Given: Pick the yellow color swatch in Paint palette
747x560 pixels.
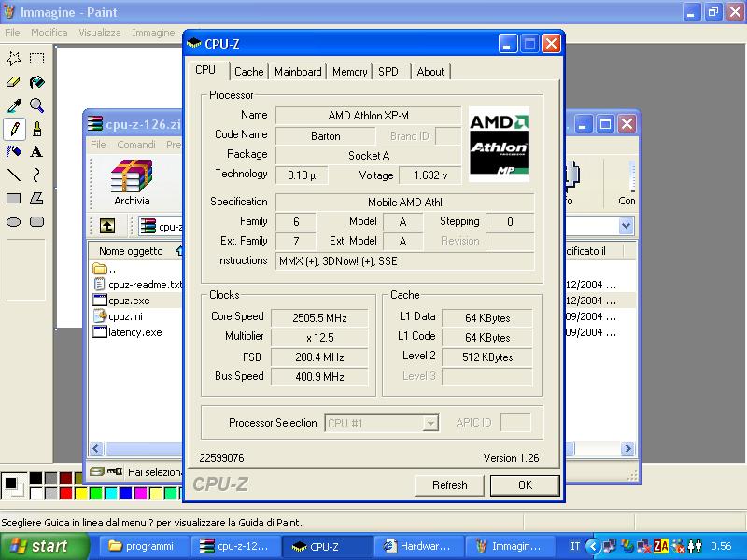Looking at the screenshot, I should tap(80, 493).
